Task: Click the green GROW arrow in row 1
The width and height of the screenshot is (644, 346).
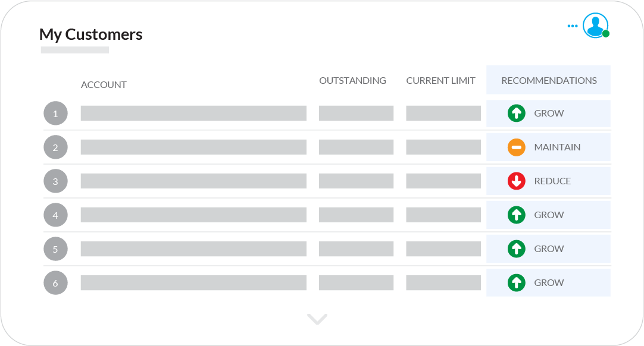Action: 516,113
